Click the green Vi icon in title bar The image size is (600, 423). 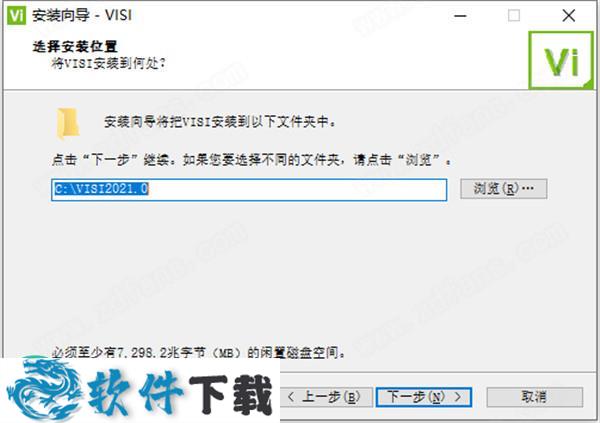pyautogui.click(x=16, y=15)
